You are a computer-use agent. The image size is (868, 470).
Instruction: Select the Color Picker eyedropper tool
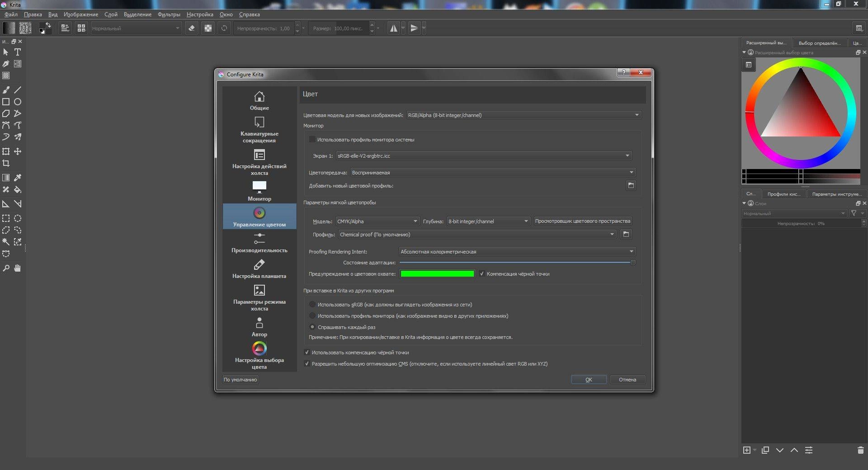tap(18, 178)
